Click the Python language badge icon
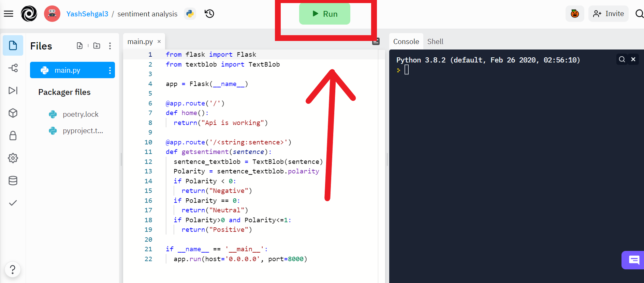Screen dimensions: 644x283 [190, 14]
